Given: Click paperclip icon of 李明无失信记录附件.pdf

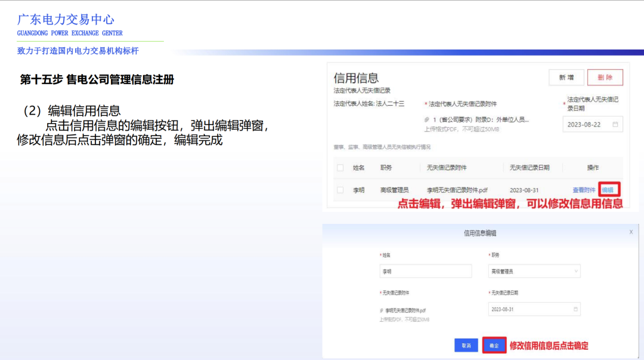Looking at the screenshot, I should point(380,309).
